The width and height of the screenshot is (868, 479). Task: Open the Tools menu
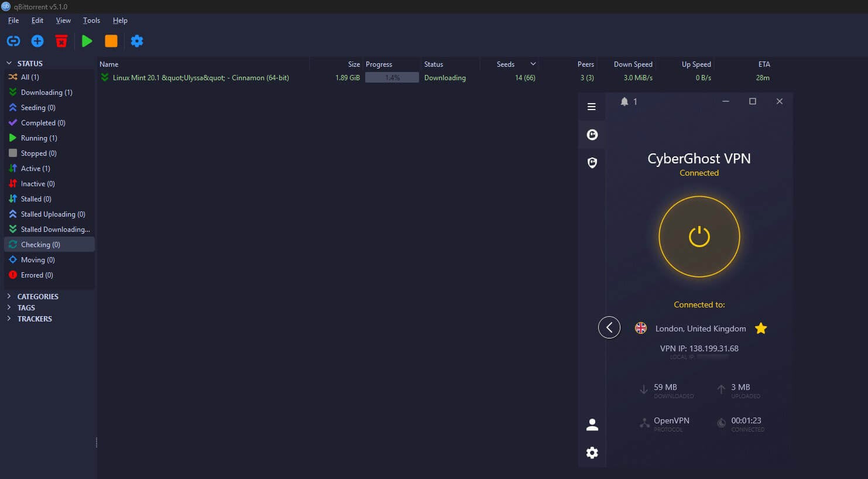(91, 20)
